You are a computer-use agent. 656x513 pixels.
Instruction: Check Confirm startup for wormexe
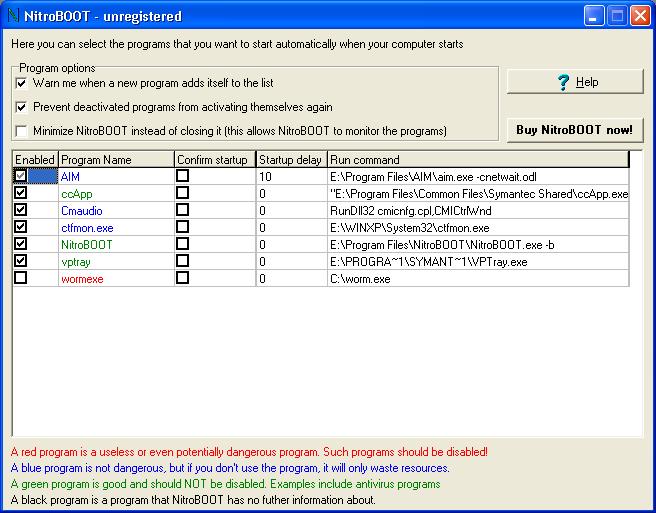[182, 277]
